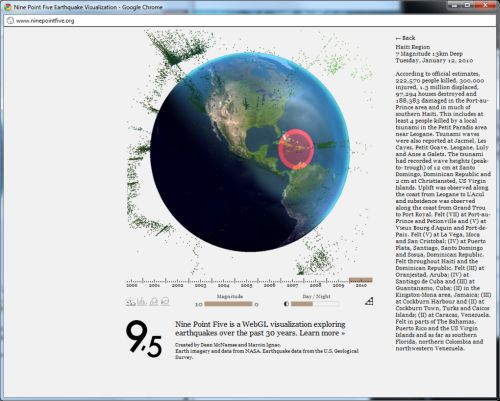The image size is (500, 401).
Task: Click the page icon in the address bar
Action: coord(10,21)
